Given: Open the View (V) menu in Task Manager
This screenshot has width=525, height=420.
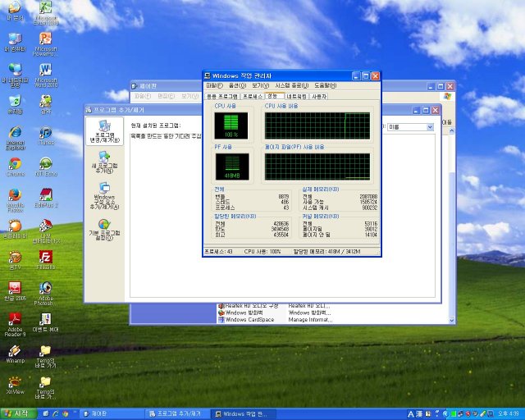Looking at the screenshot, I should point(261,86).
